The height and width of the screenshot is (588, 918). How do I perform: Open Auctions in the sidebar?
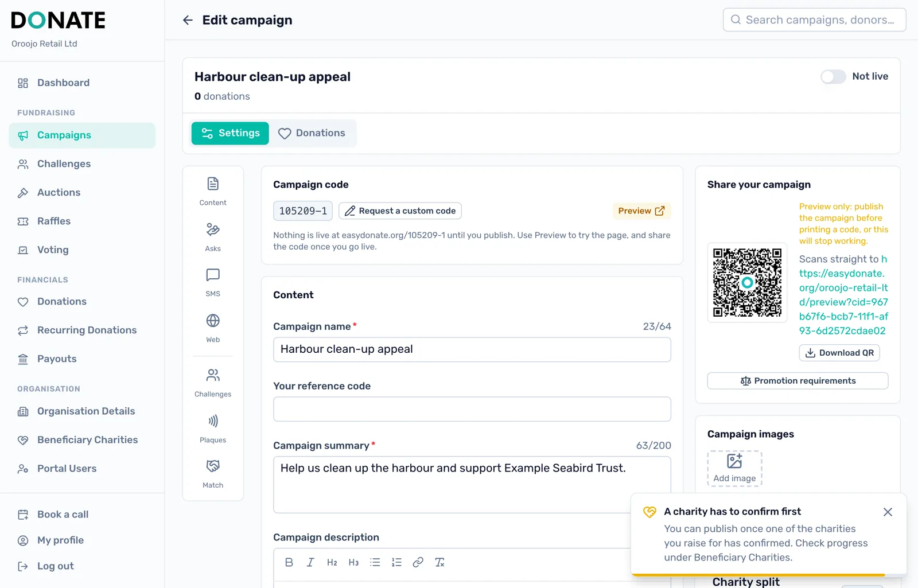click(x=82, y=193)
